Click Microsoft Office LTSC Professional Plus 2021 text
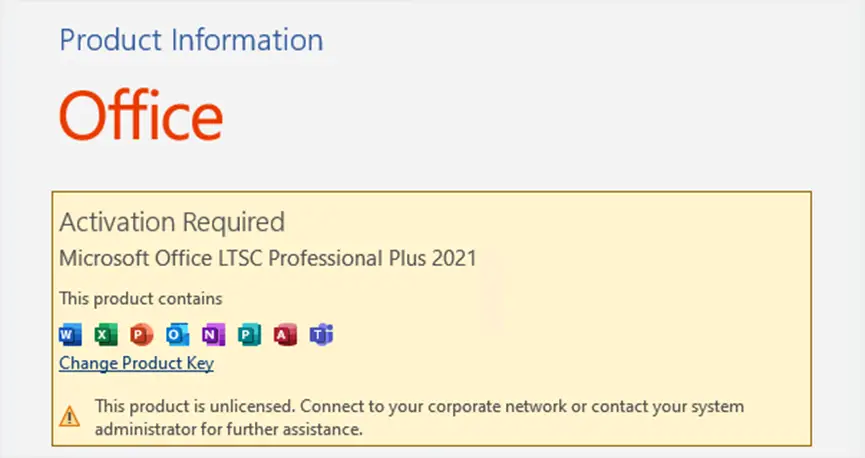The width and height of the screenshot is (865, 458). click(268, 258)
